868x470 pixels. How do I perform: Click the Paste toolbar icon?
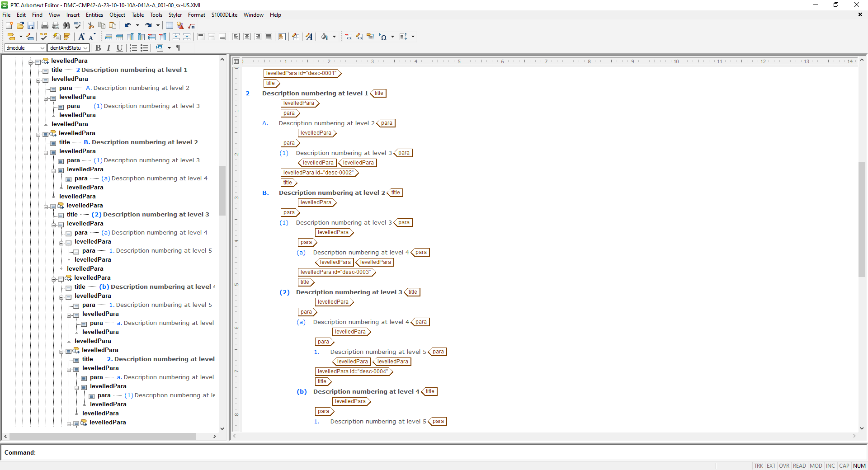[113, 26]
